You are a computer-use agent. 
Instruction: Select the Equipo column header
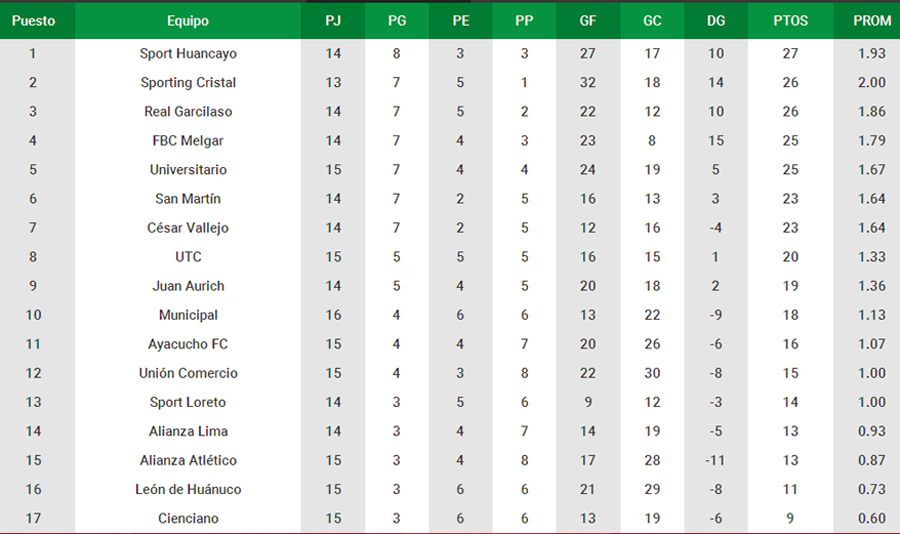click(x=188, y=21)
